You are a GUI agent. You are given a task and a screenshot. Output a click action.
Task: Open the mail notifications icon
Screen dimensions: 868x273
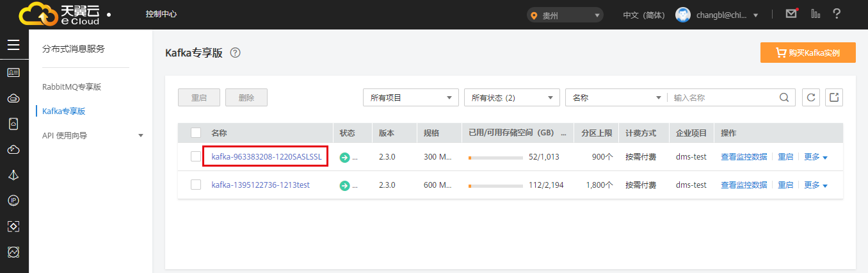[x=792, y=13]
